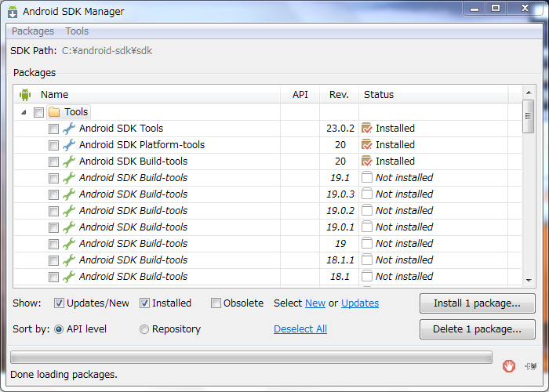The width and height of the screenshot is (549, 392).
Task: Click the wrench icon for Build-tools rev 19.0.1
Action: click(69, 227)
